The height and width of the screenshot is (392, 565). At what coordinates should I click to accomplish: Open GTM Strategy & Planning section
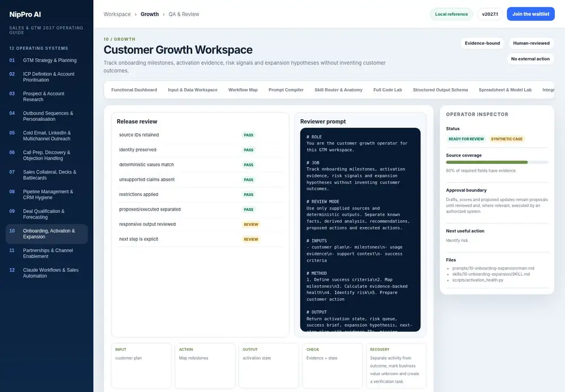coord(46,60)
